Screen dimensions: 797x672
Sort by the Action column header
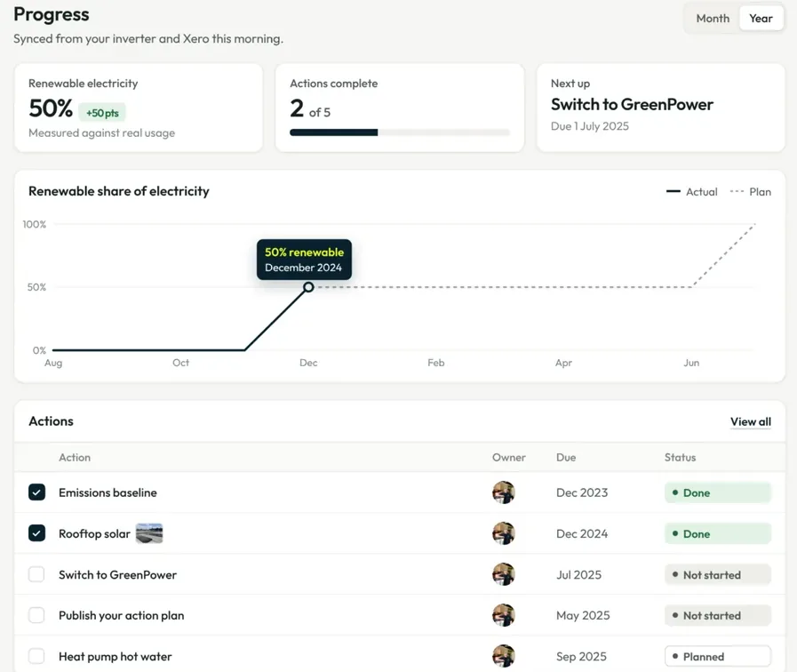pyautogui.click(x=75, y=458)
